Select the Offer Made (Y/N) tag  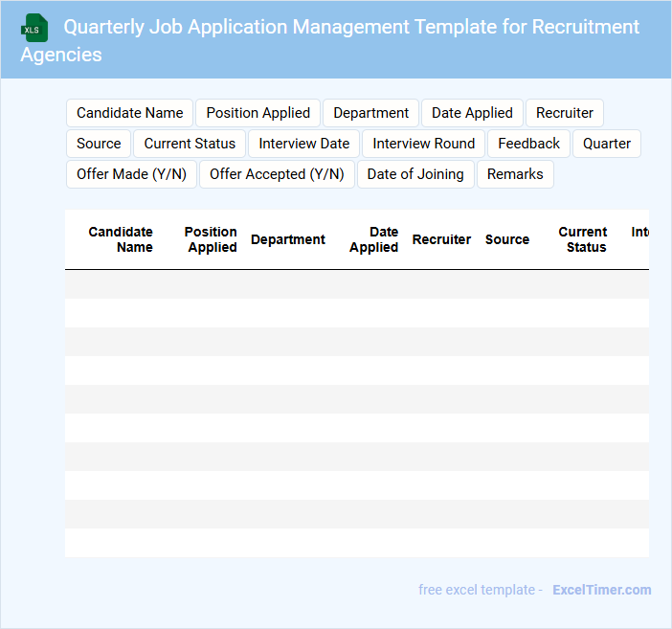tap(131, 174)
